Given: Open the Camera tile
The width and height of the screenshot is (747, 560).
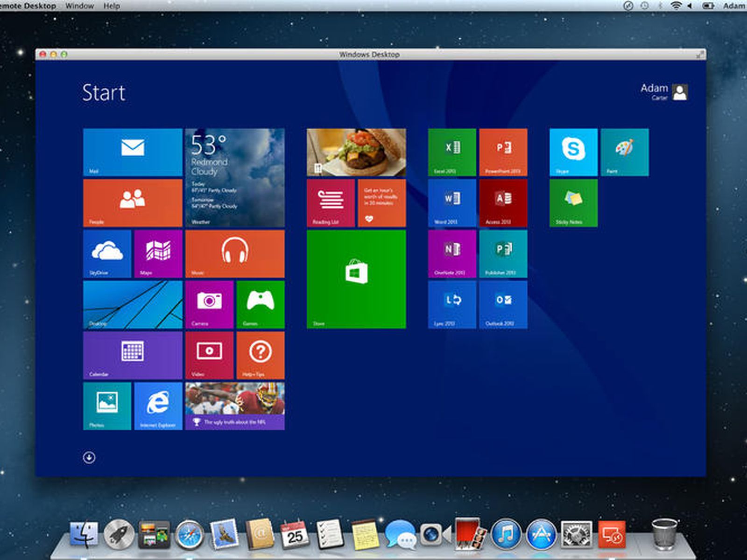Looking at the screenshot, I should (x=209, y=304).
